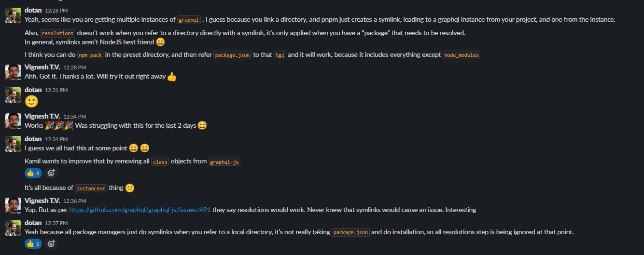The image size is (644, 255).
Task: Click the confused face emoji after instanceof thing
Action: tap(129, 188)
